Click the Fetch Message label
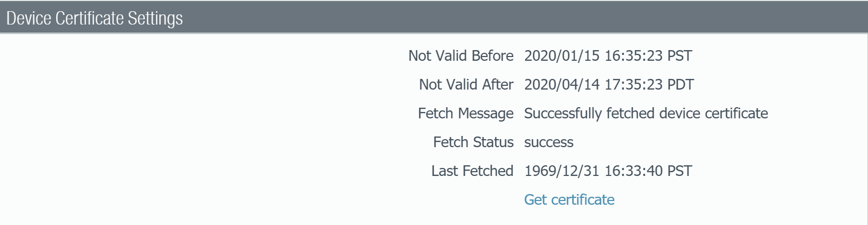Image resolution: width=868 pixels, height=225 pixels. pos(465,114)
